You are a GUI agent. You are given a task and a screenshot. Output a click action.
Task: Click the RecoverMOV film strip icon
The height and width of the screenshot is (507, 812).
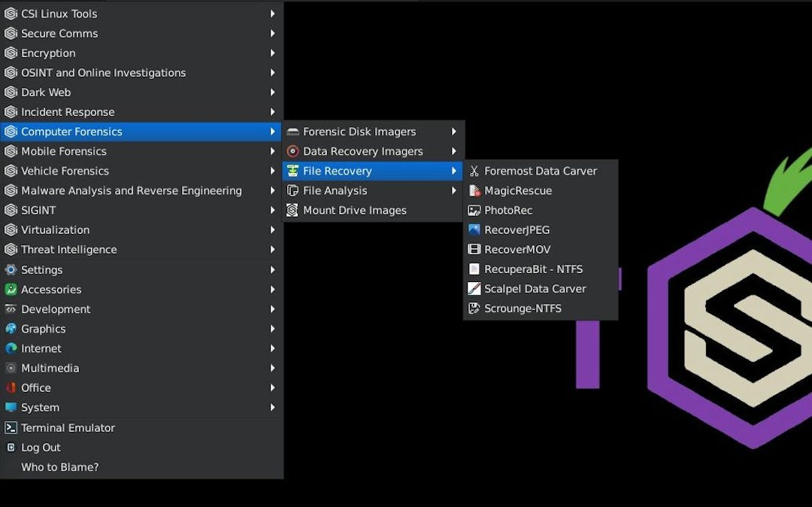(x=474, y=250)
